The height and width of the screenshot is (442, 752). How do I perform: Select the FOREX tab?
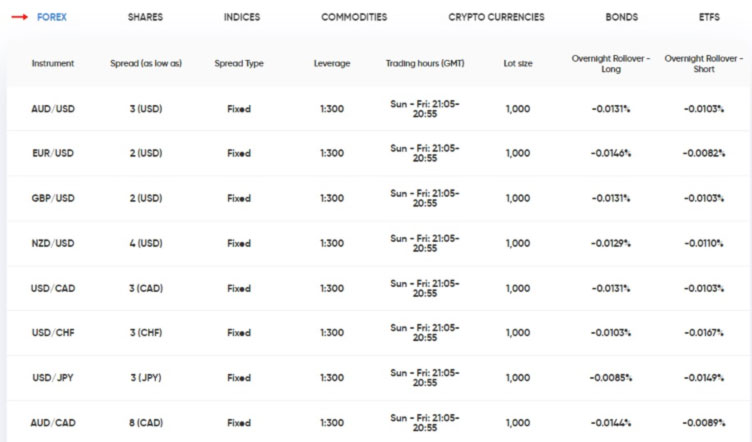click(x=52, y=17)
